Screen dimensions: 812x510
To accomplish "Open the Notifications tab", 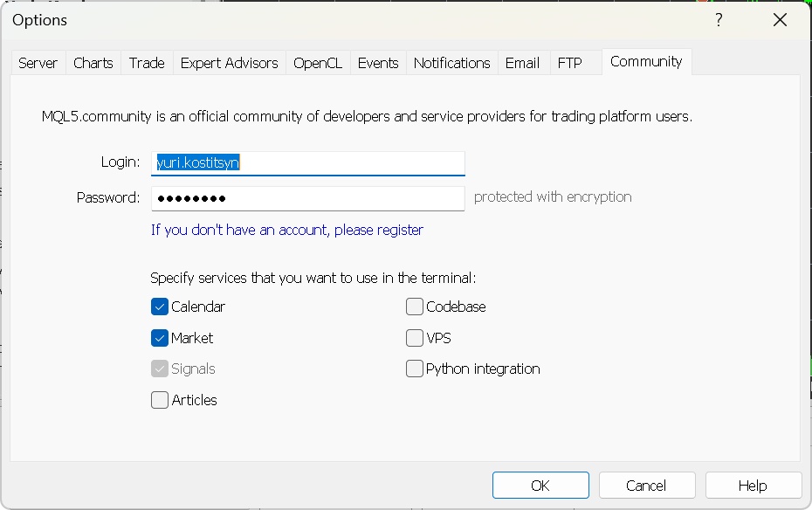I will (x=451, y=63).
